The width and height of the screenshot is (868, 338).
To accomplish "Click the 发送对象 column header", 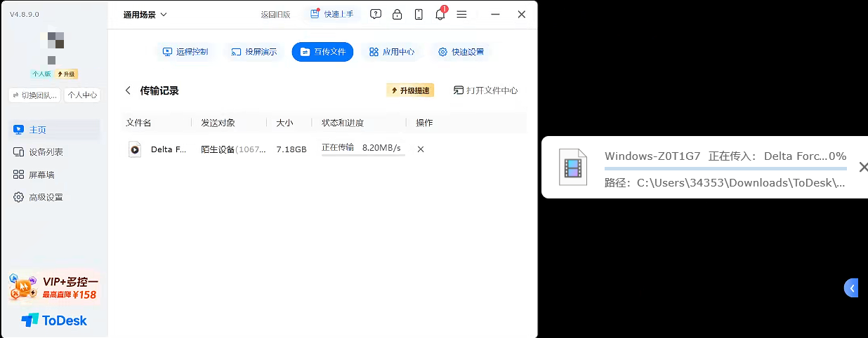I will [x=218, y=123].
